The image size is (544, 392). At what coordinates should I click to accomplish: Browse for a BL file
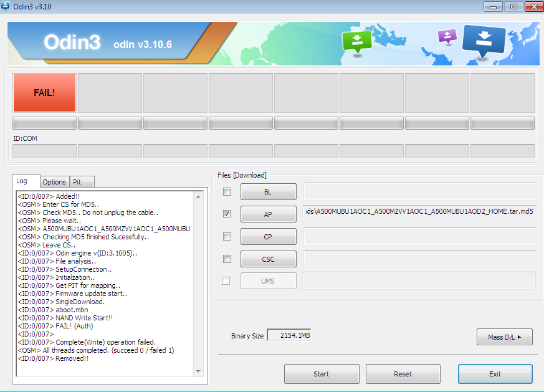(268, 192)
